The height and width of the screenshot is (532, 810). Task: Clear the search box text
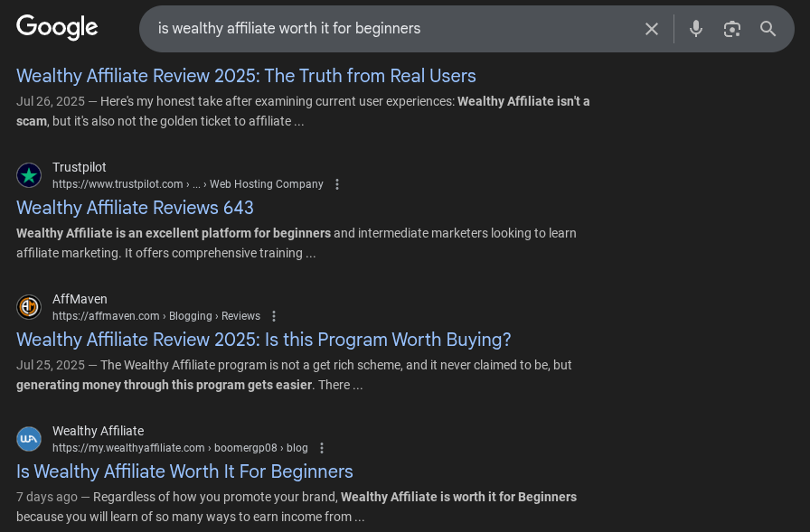pyautogui.click(x=652, y=29)
